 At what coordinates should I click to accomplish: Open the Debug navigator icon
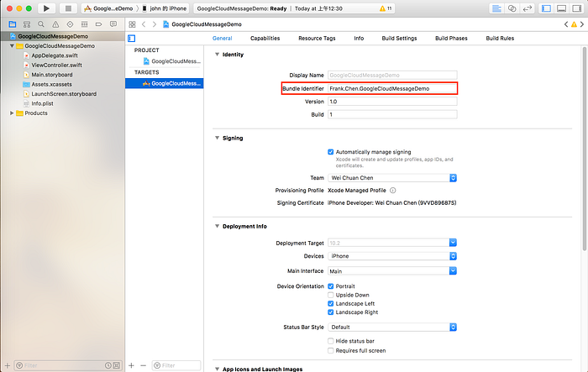[84, 24]
